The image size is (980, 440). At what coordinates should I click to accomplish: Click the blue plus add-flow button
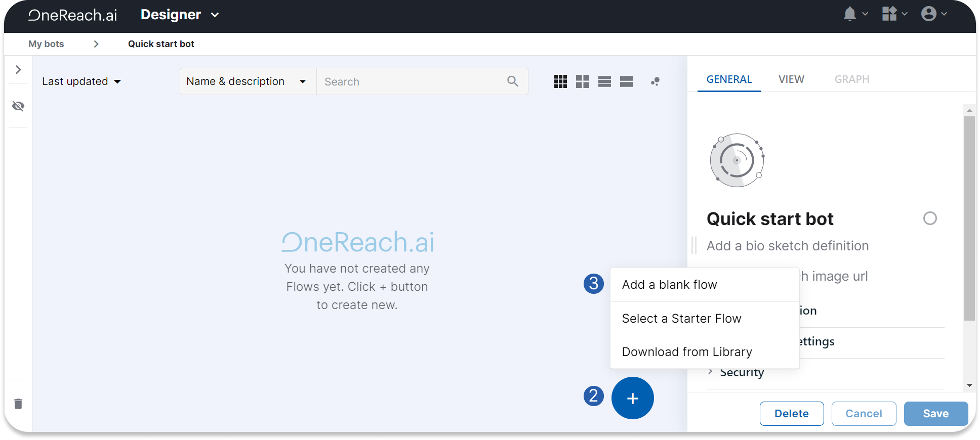pyautogui.click(x=632, y=398)
